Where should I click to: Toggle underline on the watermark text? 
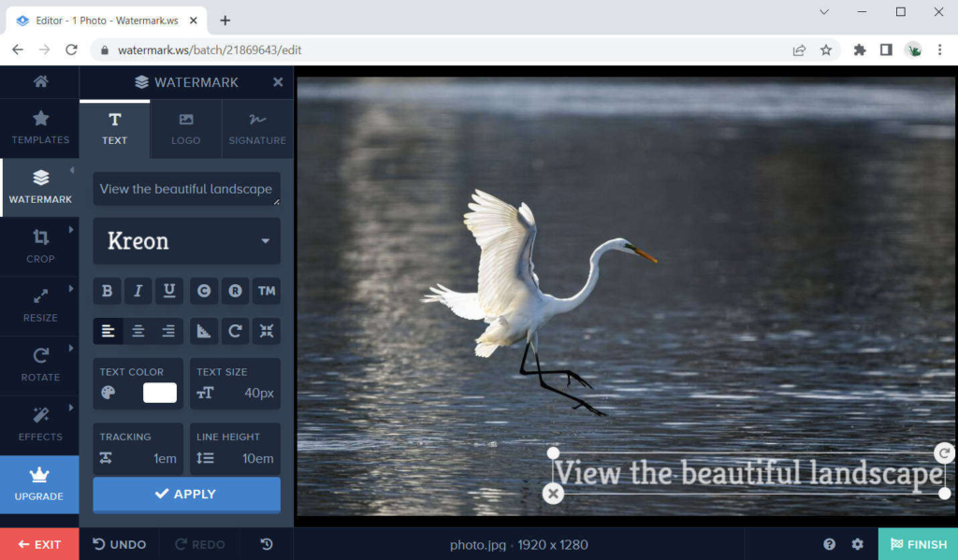point(168,291)
